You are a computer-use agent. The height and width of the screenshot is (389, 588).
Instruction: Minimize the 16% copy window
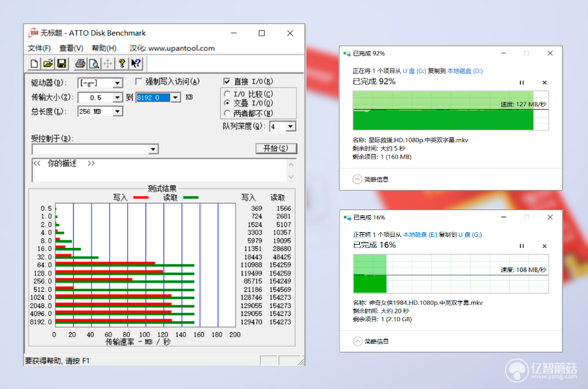(x=504, y=217)
